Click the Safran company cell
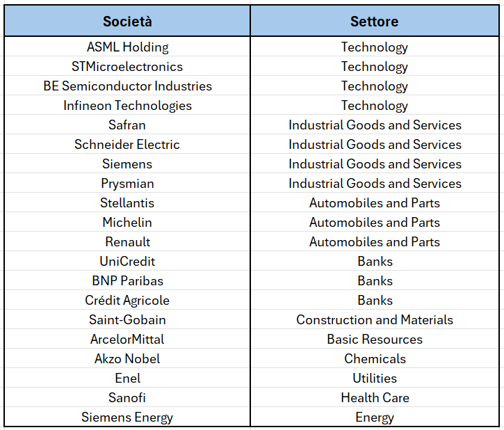 pos(127,125)
